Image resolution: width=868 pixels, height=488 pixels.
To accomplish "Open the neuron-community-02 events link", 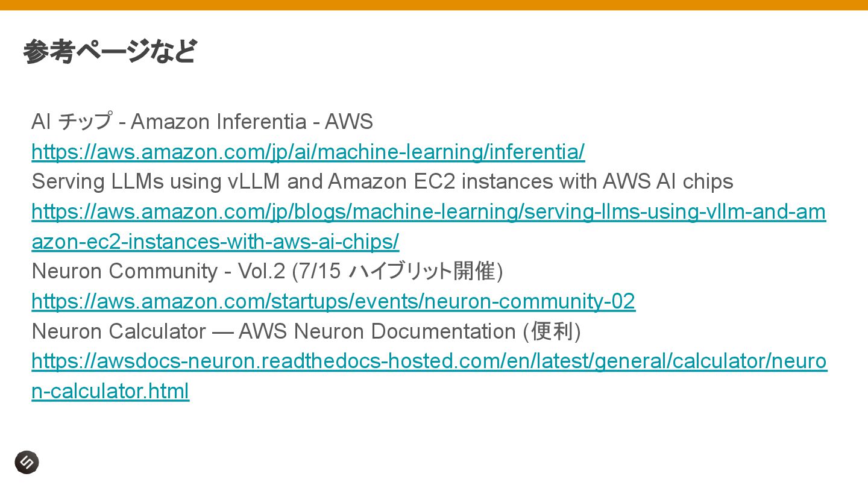I will (x=333, y=301).
